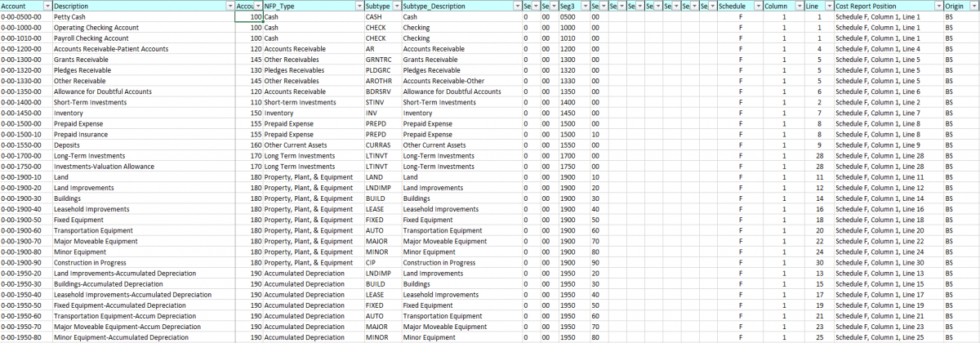The image size is (980, 343).
Task: Select the account cell 0-00-1900-10
Action: (26, 176)
